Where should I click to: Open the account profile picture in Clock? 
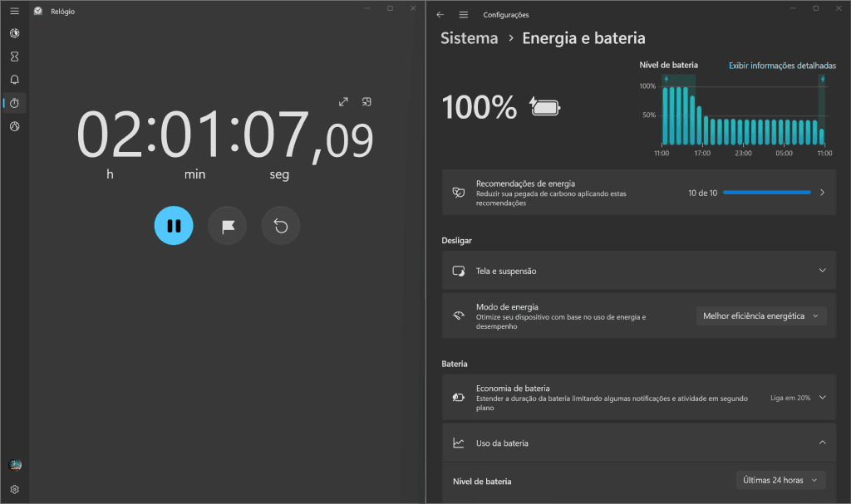(x=15, y=465)
